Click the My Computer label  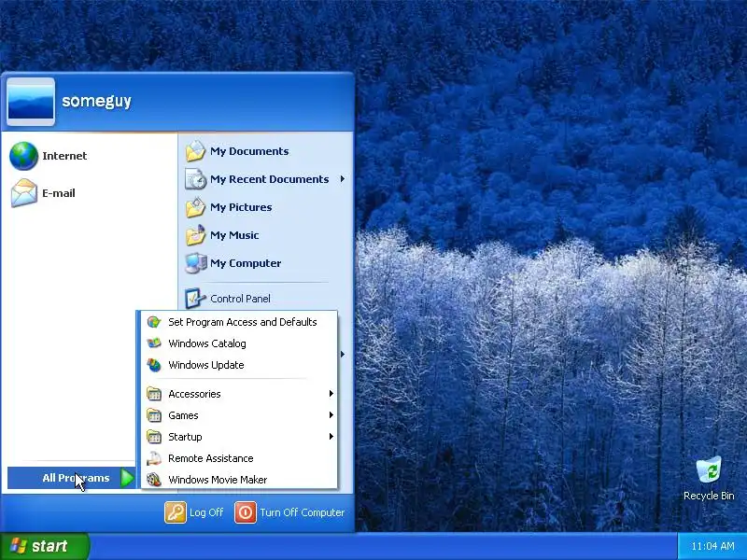[x=246, y=263]
